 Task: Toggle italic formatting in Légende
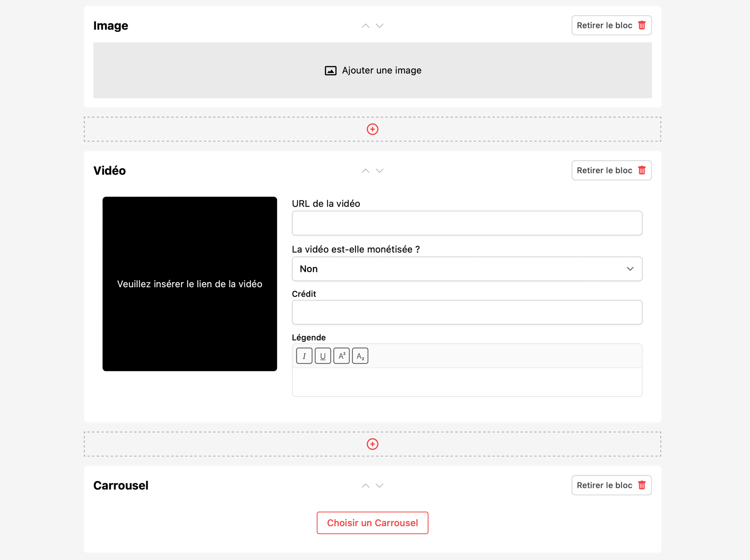pyautogui.click(x=304, y=356)
